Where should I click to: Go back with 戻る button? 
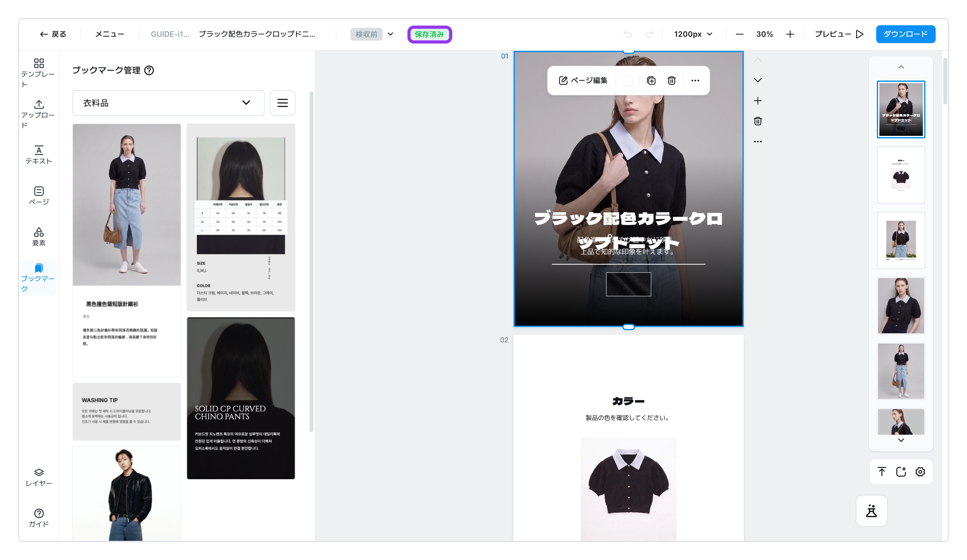point(53,34)
